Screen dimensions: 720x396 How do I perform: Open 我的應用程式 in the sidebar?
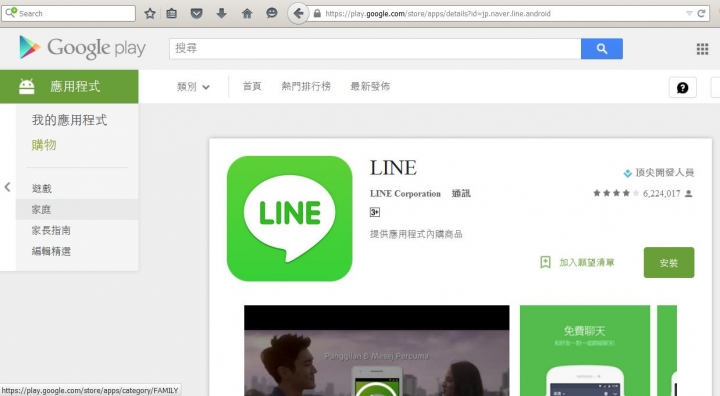click(x=69, y=120)
